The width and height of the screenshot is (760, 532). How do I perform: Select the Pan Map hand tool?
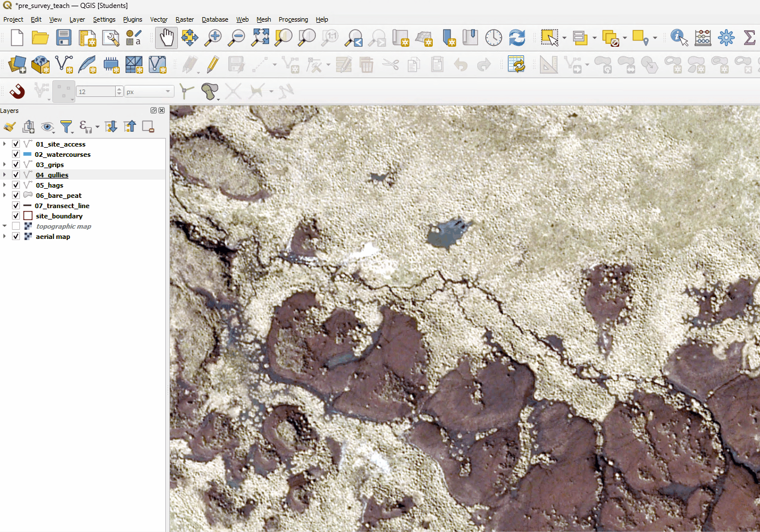(166, 38)
